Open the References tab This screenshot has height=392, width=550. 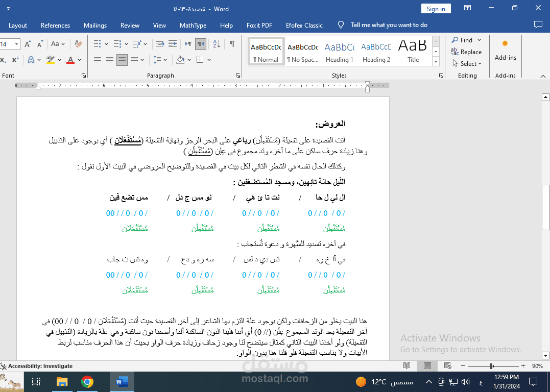pyautogui.click(x=56, y=25)
